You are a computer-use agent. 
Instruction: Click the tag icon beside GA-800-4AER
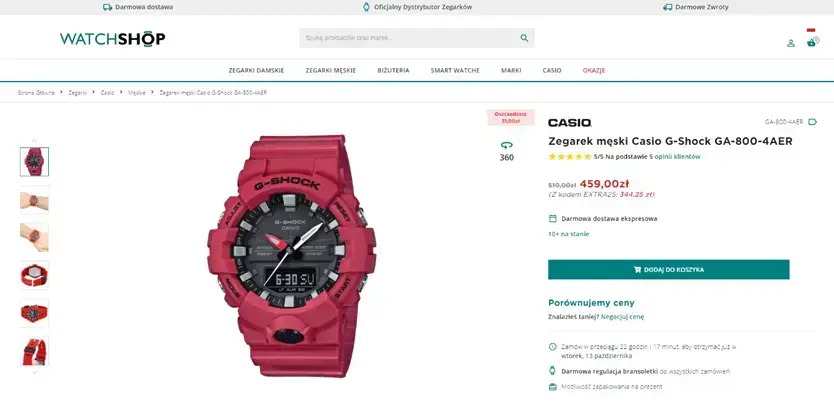pyautogui.click(x=812, y=122)
